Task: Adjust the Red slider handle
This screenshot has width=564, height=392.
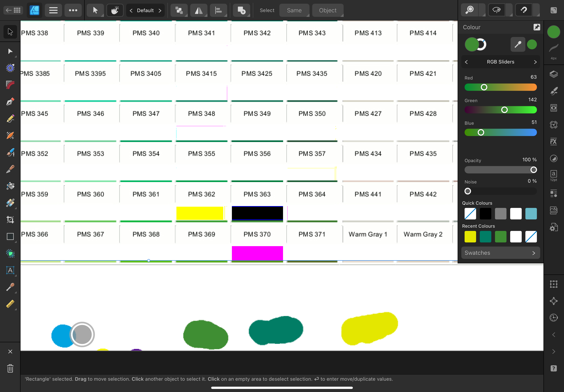Action: (x=484, y=87)
